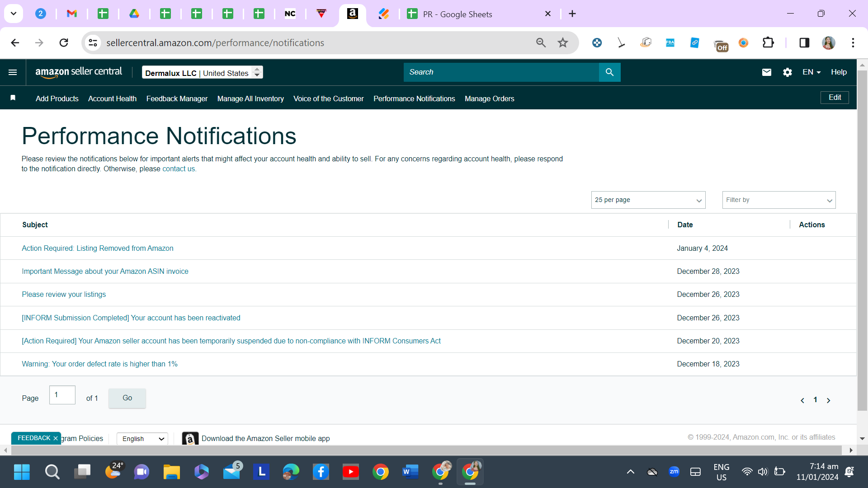Click the browser zoom magnifier icon
Viewport: 868px width, 488px height.
pos(541,42)
